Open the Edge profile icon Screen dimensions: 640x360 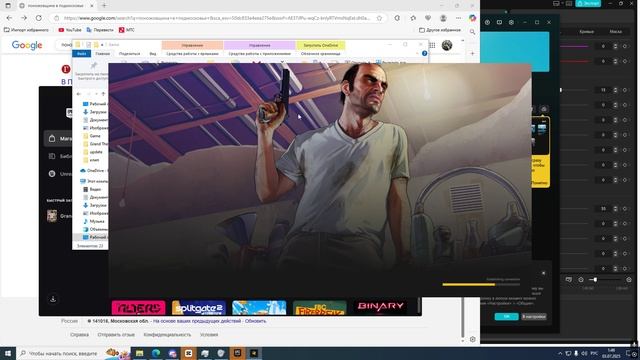(x=443, y=18)
